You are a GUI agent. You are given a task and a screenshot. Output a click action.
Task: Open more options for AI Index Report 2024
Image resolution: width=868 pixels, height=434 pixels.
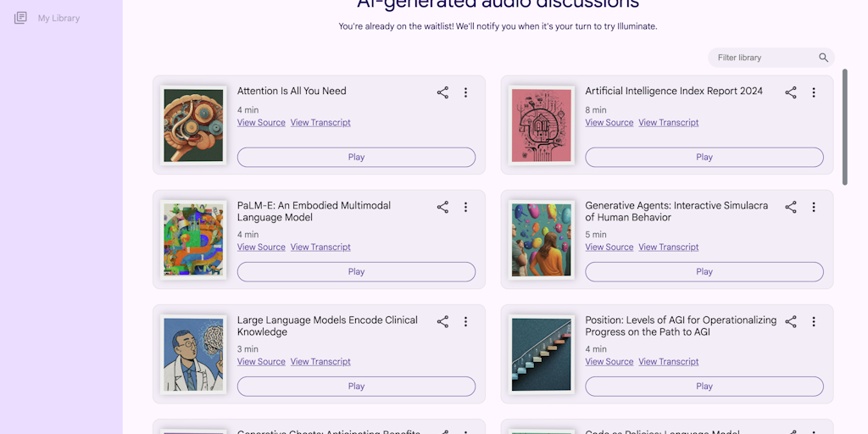[x=814, y=92]
